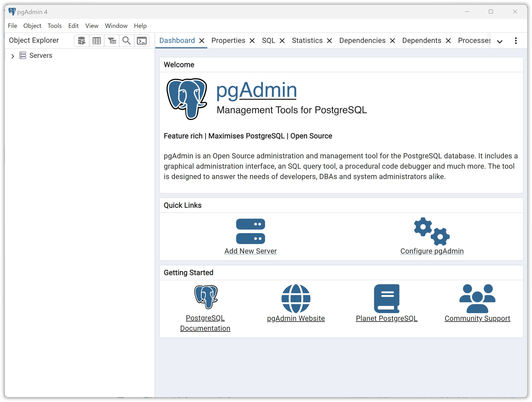Click the pgAdmin Website globe icon
This screenshot has height=402, width=532.
coord(296,298)
